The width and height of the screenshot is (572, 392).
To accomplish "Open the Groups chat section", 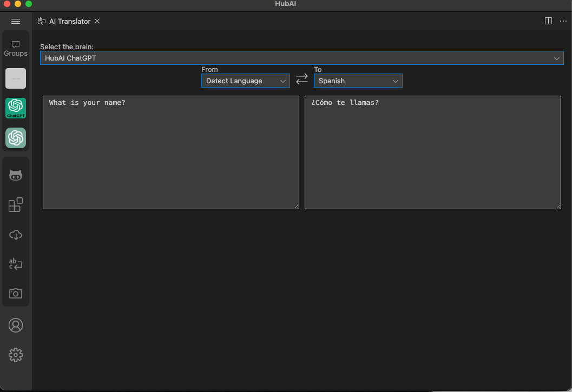I will [x=16, y=49].
